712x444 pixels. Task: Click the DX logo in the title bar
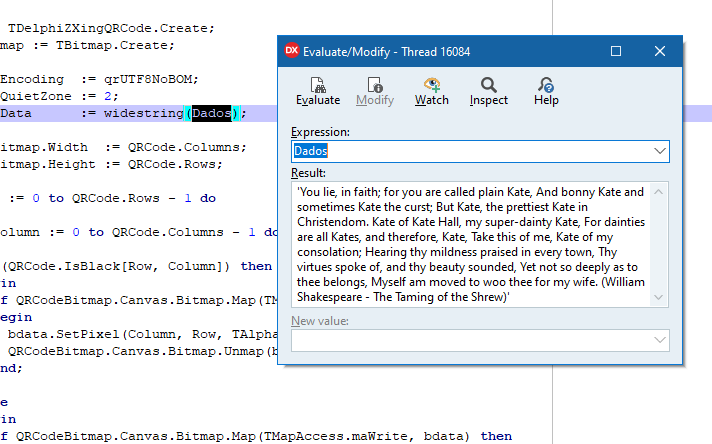(292, 51)
